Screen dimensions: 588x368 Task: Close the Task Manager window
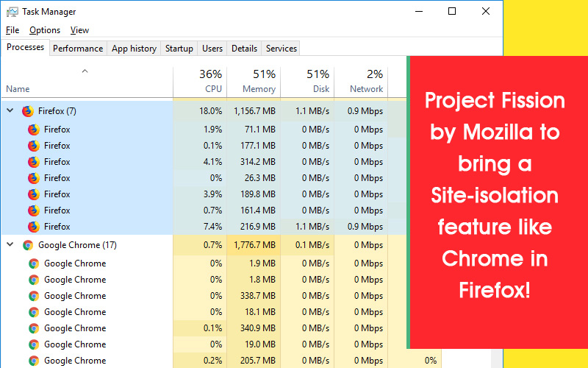click(x=486, y=12)
